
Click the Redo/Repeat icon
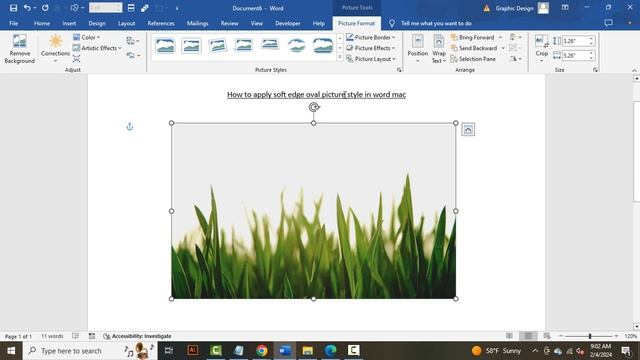pos(45,8)
